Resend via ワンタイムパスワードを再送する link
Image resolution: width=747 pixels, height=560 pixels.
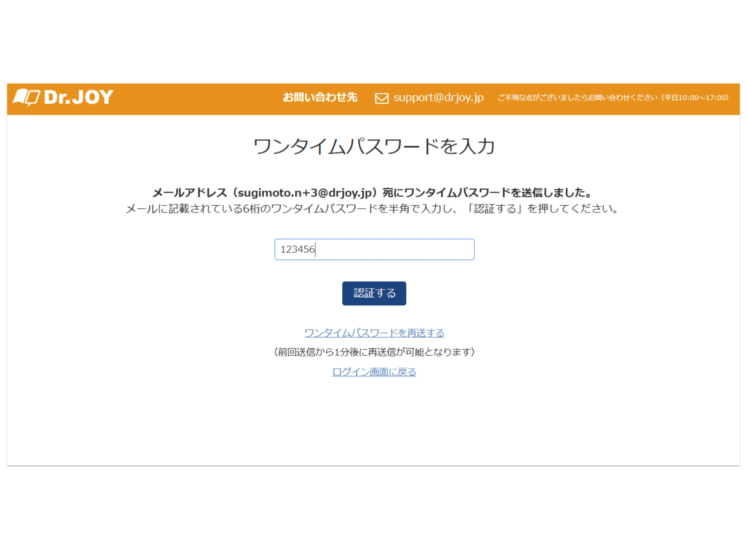coord(374,333)
